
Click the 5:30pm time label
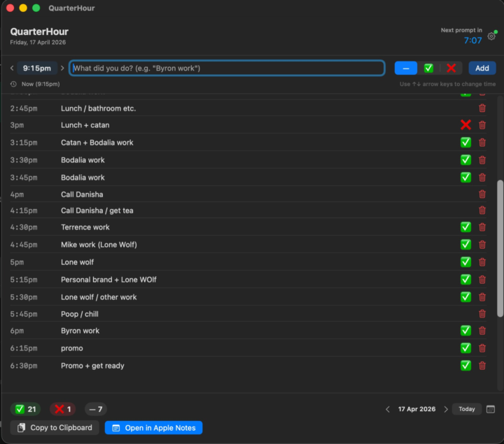click(24, 297)
